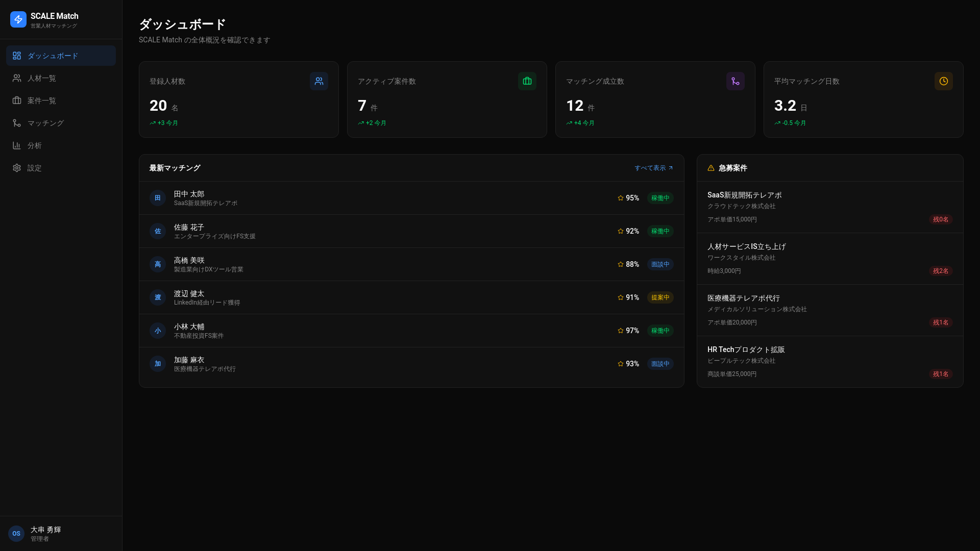Select the name 田中 太郎
Viewport: 980px width, 551px height.
coord(189,194)
